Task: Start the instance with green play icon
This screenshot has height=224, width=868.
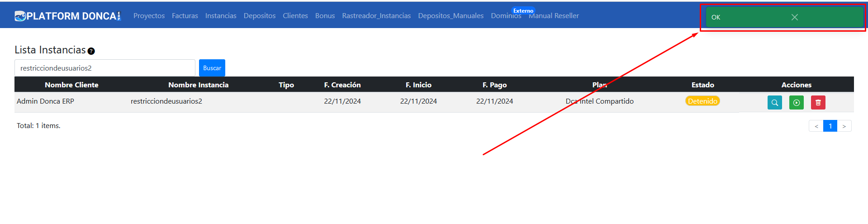Action: click(796, 103)
